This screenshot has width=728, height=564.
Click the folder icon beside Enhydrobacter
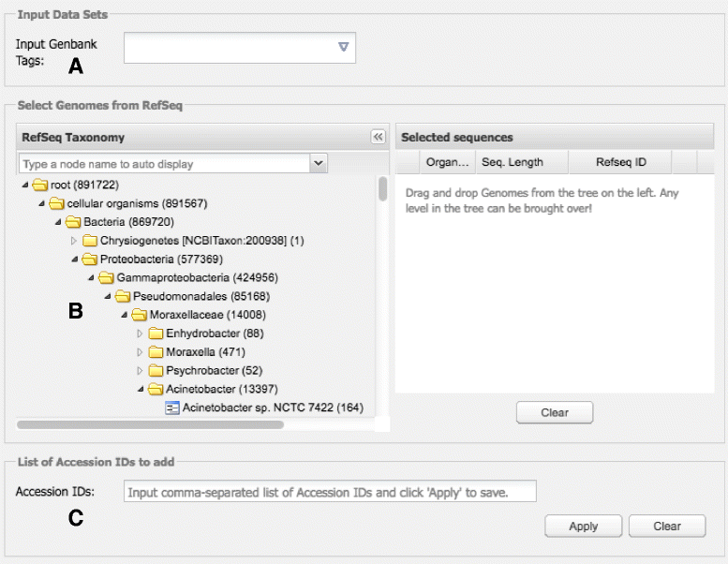156,334
